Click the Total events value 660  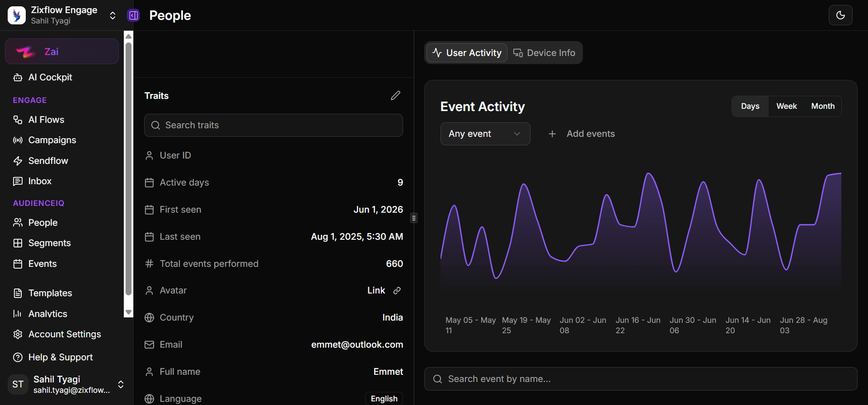[394, 264]
